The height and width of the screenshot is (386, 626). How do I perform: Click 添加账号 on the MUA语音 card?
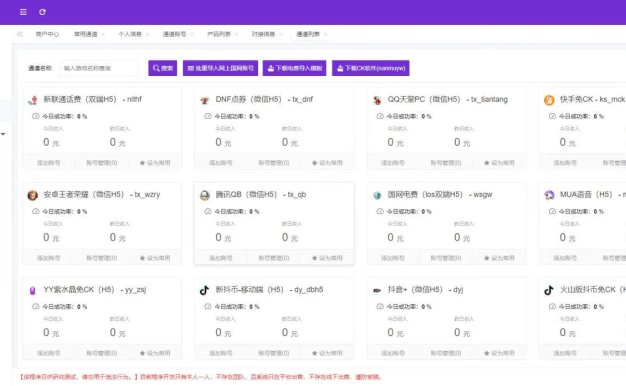[x=565, y=258]
